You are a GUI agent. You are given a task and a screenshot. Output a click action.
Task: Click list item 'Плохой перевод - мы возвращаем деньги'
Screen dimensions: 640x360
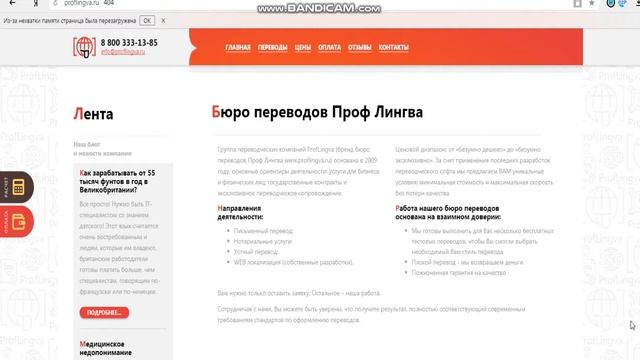point(468,262)
